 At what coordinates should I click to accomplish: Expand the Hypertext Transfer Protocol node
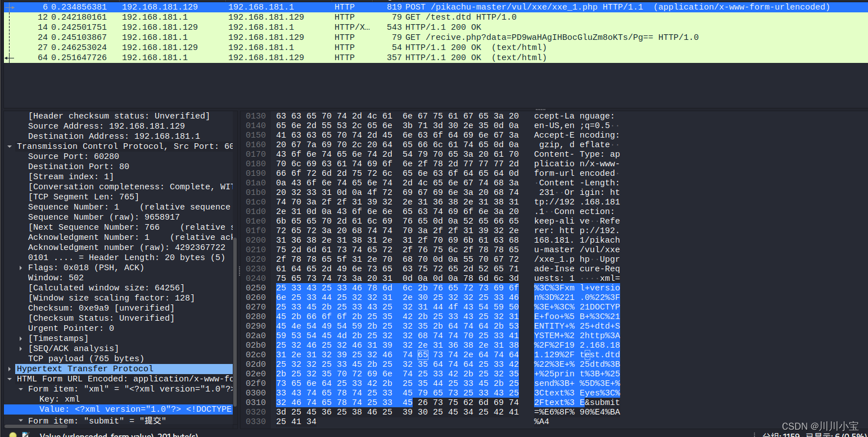(x=10, y=368)
